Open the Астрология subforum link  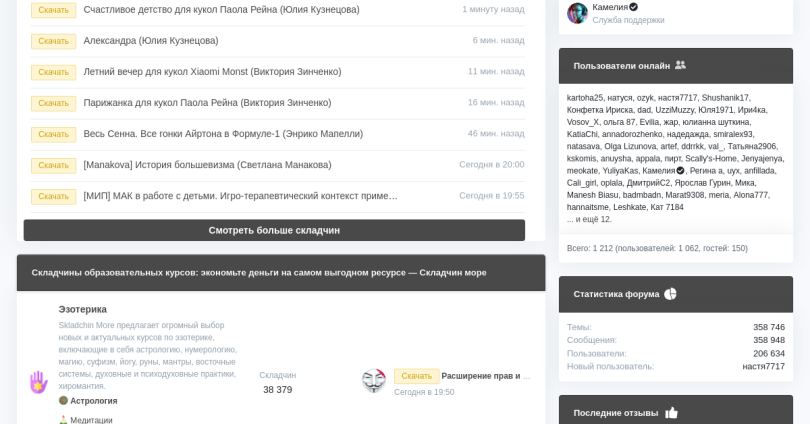[x=93, y=401]
